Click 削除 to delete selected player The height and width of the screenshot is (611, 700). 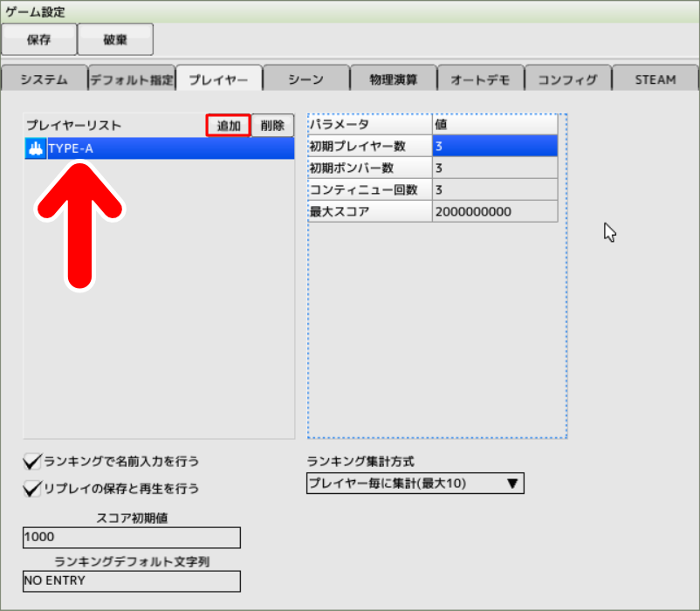pyautogui.click(x=272, y=125)
